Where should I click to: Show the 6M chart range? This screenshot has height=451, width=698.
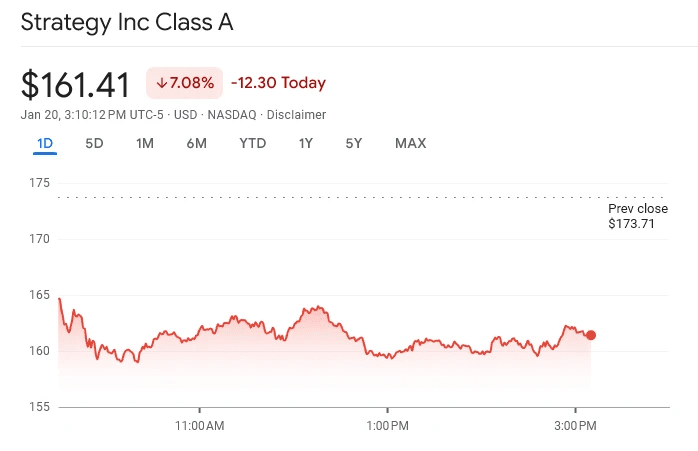(196, 143)
